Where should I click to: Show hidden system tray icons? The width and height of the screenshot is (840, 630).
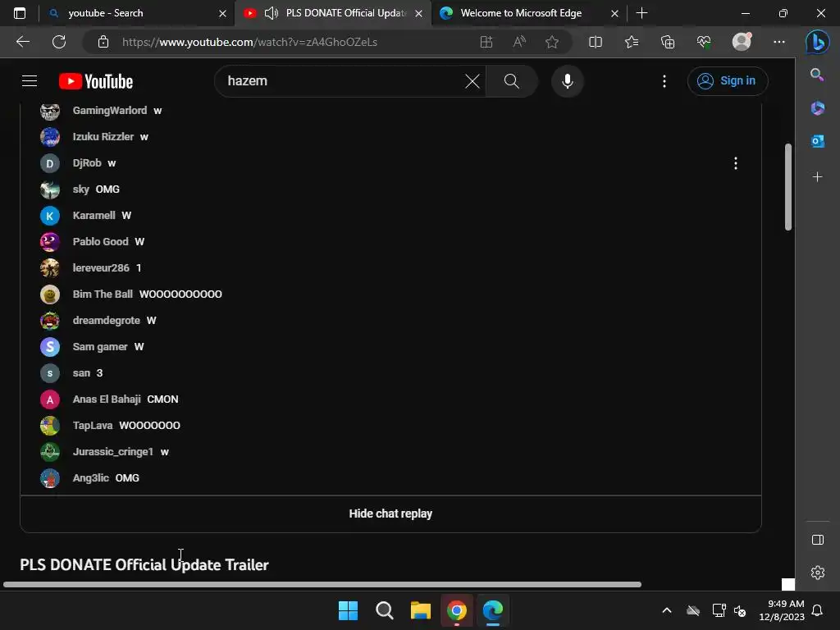tap(666, 610)
